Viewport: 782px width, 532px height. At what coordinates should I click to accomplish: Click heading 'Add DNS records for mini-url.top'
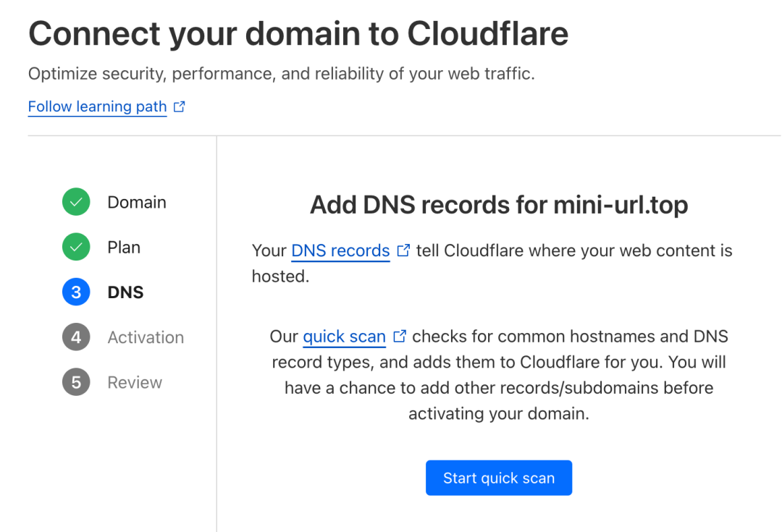click(499, 205)
